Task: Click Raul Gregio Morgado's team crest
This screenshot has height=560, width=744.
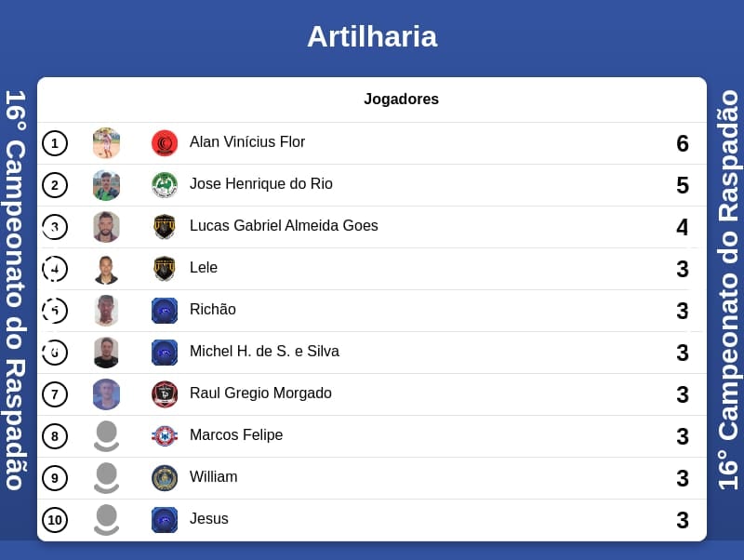Action: click(165, 394)
